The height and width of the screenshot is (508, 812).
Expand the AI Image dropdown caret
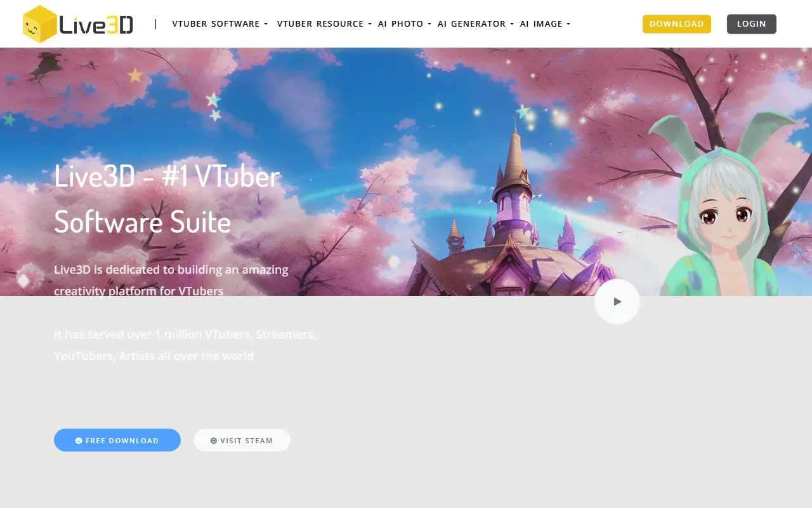pyautogui.click(x=568, y=24)
